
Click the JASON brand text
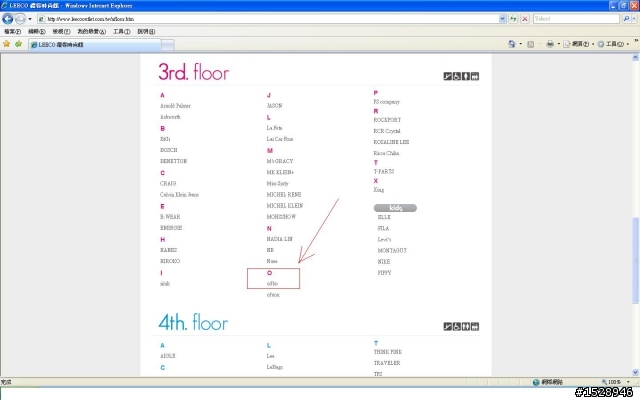[x=274, y=106]
